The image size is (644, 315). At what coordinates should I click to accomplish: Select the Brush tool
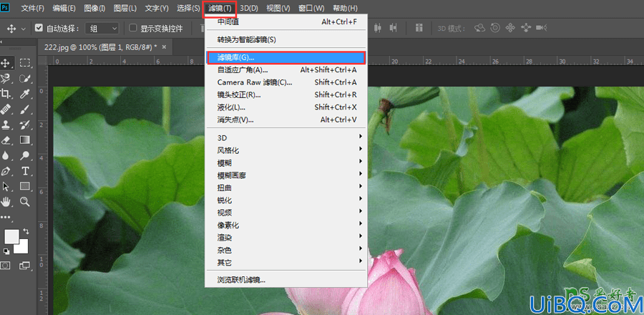pos(25,110)
